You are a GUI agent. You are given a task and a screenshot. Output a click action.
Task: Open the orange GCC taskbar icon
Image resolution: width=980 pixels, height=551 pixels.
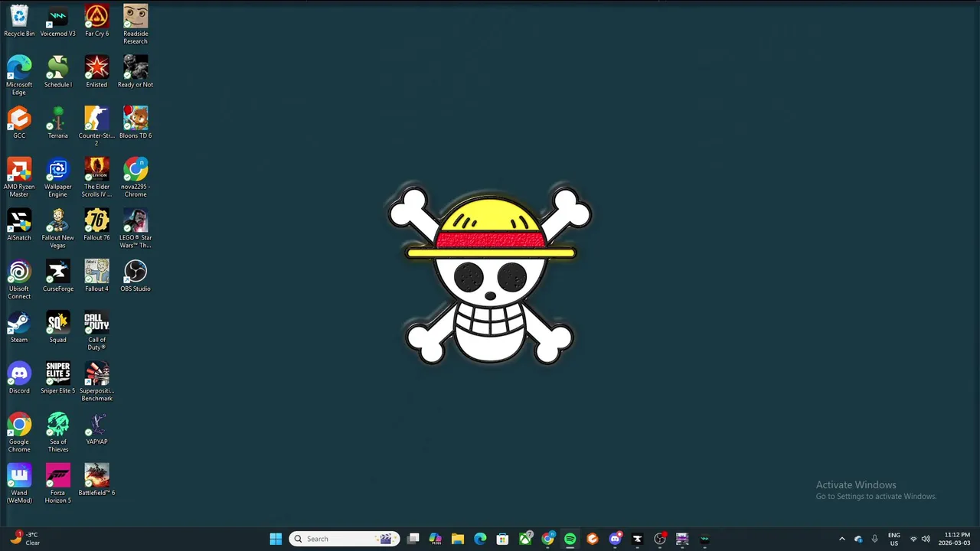592,539
